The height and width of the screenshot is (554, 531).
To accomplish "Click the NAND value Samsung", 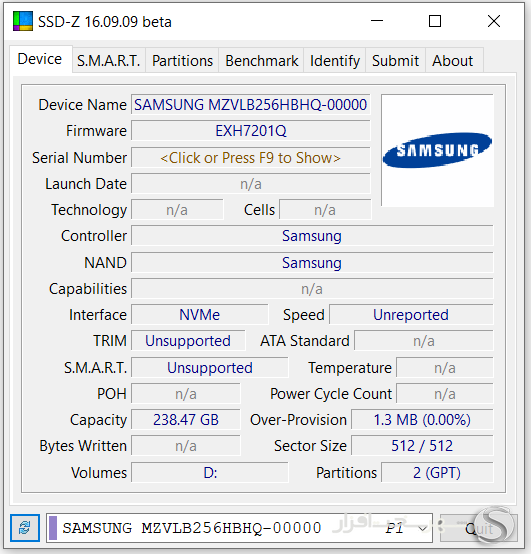I will [312, 263].
